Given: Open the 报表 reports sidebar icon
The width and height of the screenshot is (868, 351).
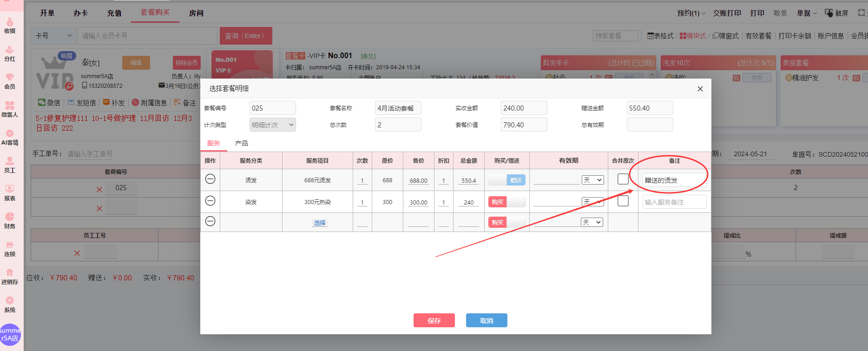Looking at the screenshot, I should (x=10, y=193).
